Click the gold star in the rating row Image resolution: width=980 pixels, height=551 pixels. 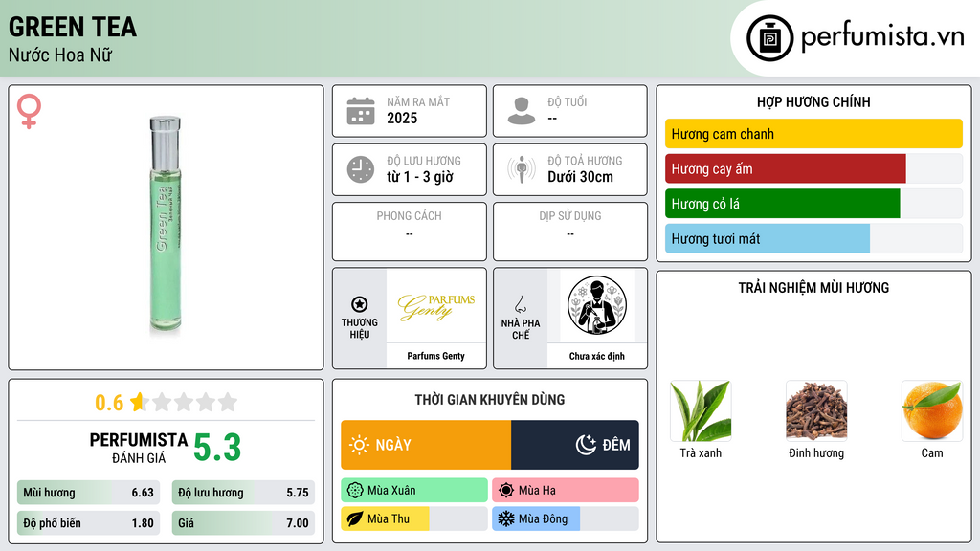click(x=138, y=402)
